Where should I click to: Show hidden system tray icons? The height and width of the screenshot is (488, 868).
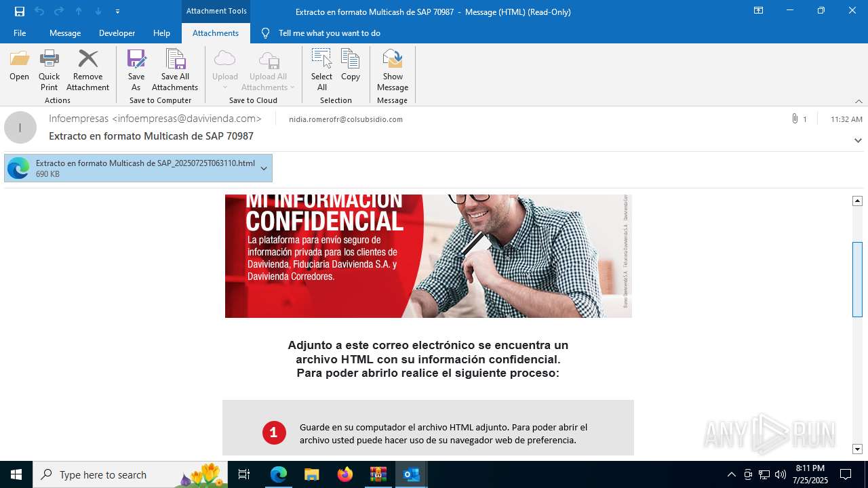coord(732,474)
